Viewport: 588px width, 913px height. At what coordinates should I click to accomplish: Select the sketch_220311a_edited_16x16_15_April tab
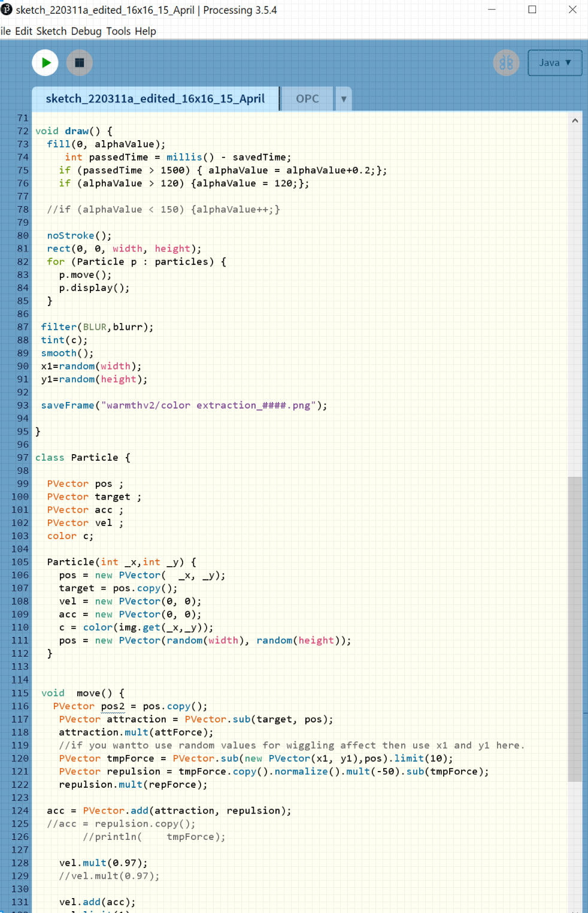[155, 99]
